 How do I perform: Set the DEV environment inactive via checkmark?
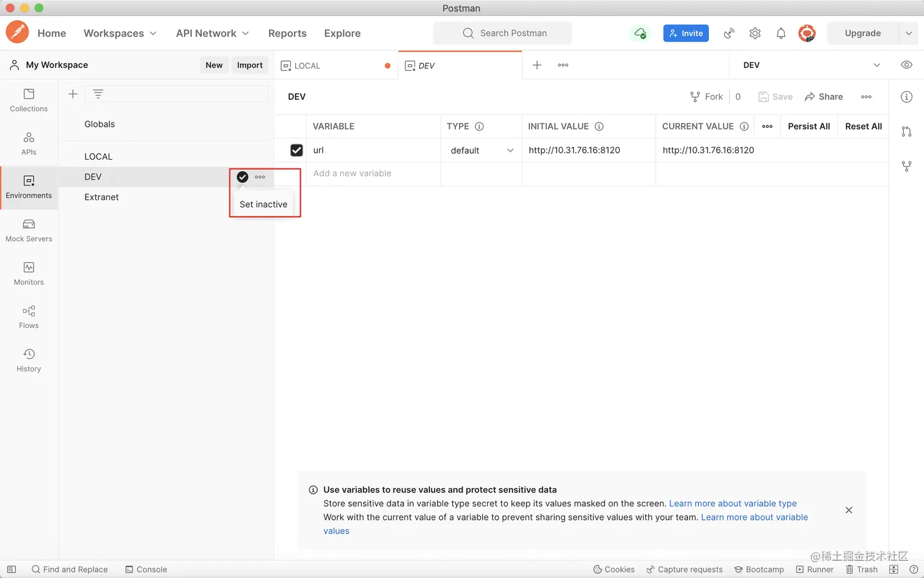point(243,177)
